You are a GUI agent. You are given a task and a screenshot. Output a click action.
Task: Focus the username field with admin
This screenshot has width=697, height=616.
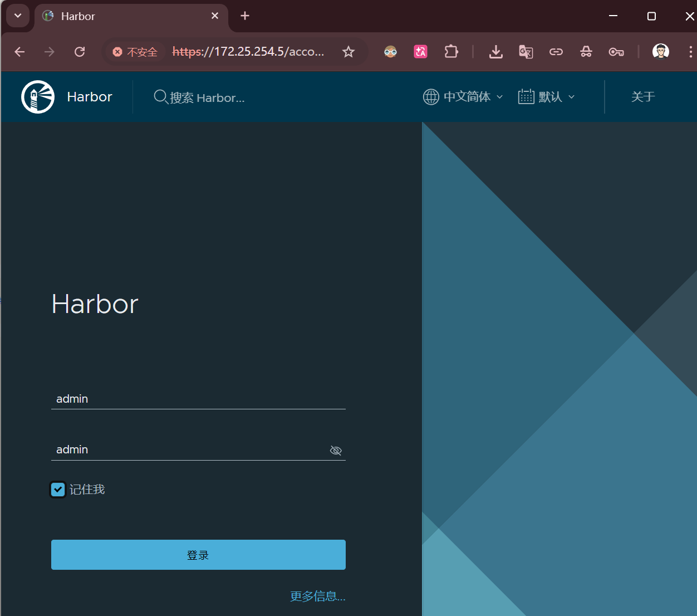click(198, 399)
